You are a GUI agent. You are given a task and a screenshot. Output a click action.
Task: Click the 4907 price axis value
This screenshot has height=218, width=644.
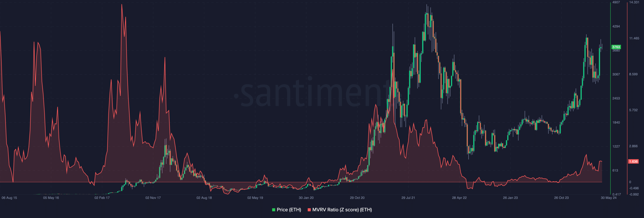tap(616, 2)
